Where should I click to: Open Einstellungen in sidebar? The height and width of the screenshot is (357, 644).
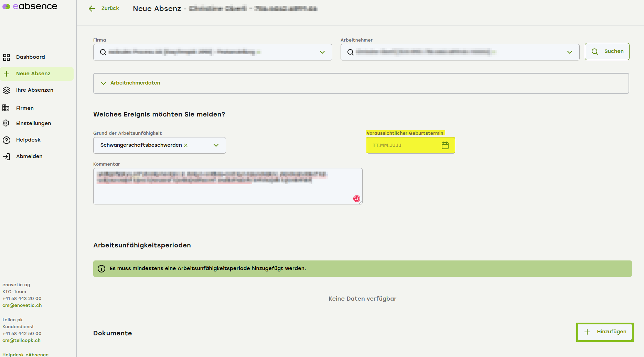tap(33, 123)
